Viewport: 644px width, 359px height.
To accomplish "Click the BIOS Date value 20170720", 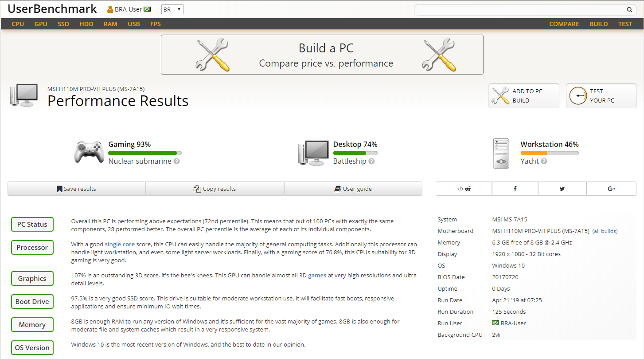I will 505,277.
